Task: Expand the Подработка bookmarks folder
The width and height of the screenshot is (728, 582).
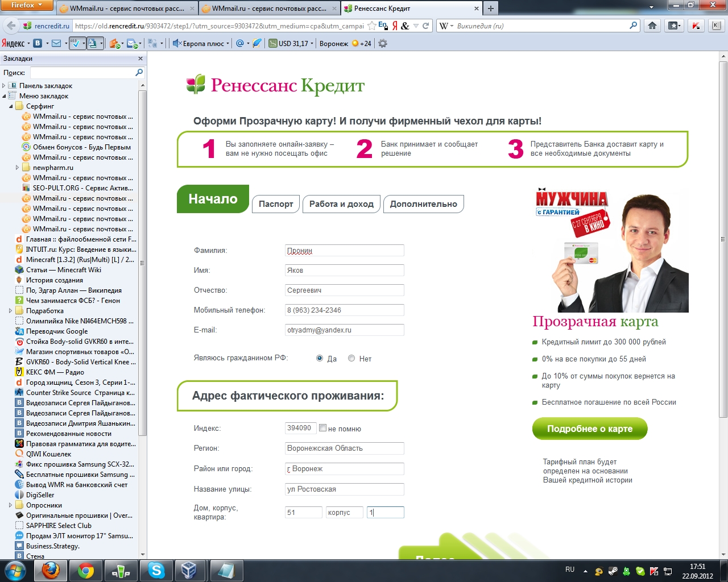Action: tap(11, 311)
